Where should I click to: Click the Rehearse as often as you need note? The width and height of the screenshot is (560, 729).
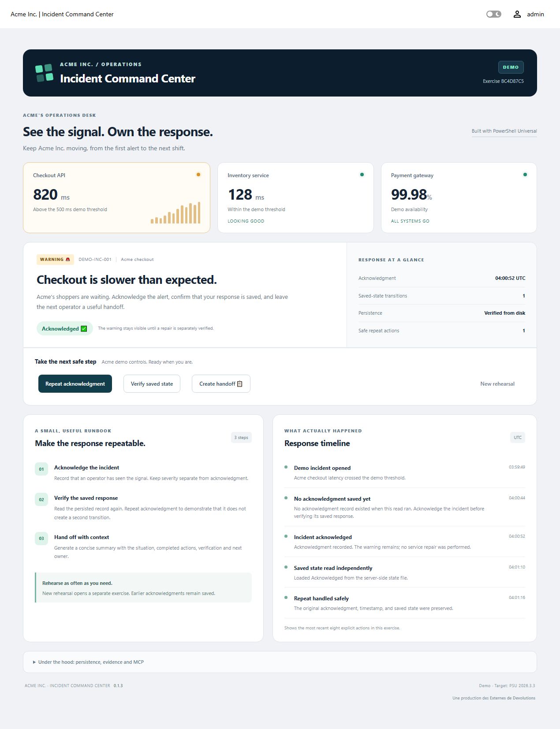[x=143, y=588]
